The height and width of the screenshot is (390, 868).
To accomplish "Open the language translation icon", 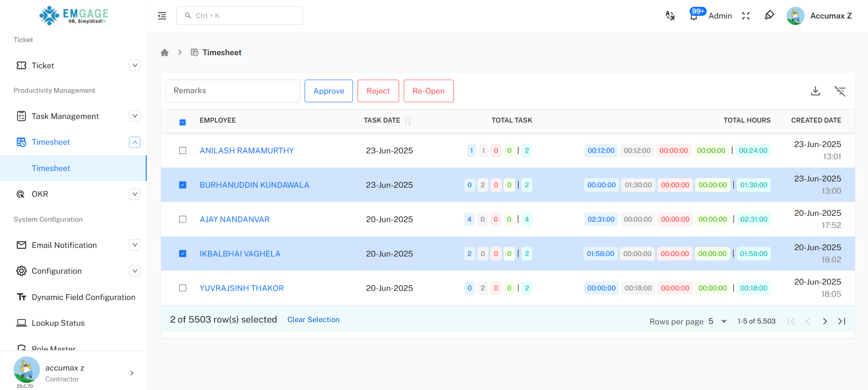I will click(x=670, y=16).
